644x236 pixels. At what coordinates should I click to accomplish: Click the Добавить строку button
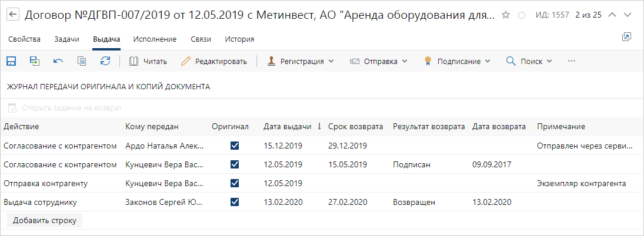(45, 220)
